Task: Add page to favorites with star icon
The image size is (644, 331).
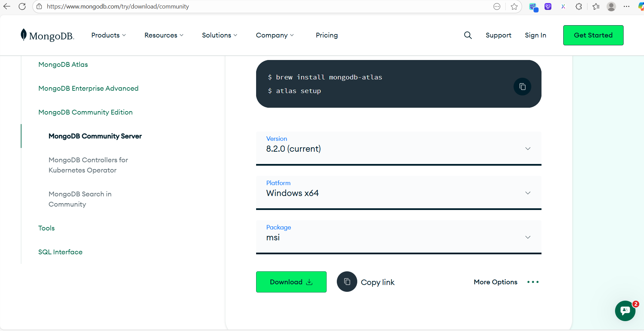Action: 514,6
